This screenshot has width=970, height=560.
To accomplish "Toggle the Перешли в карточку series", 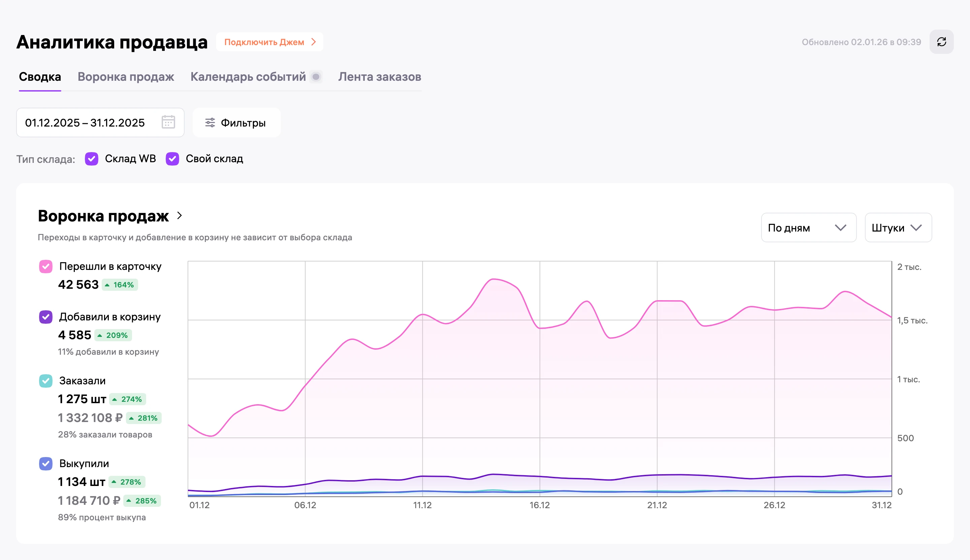I will 46,266.
